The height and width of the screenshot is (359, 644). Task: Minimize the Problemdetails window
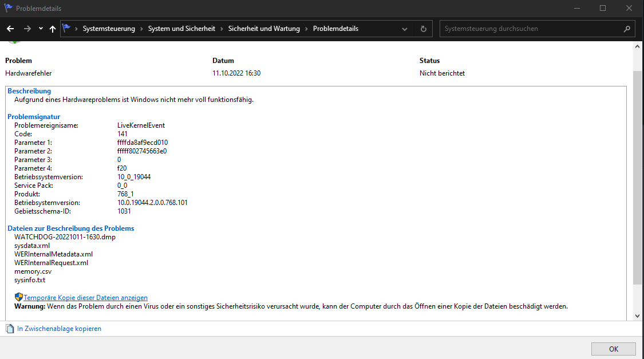pyautogui.click(x=577, y=8)
